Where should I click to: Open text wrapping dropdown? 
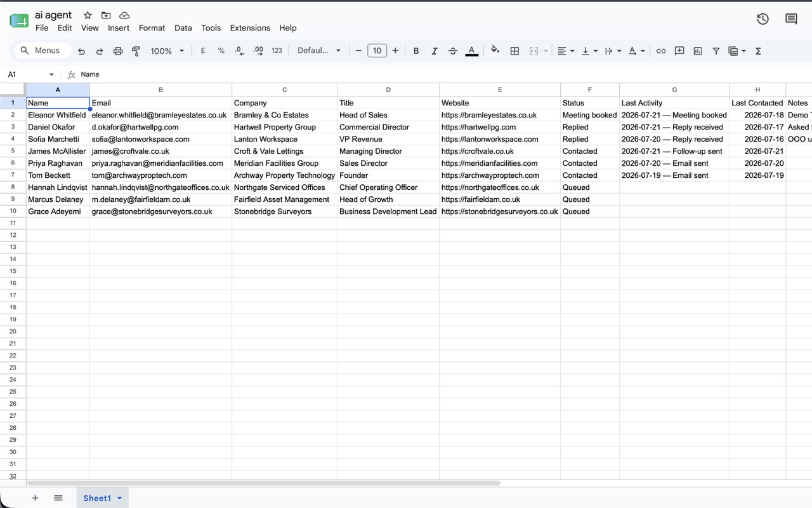[613, 51]
